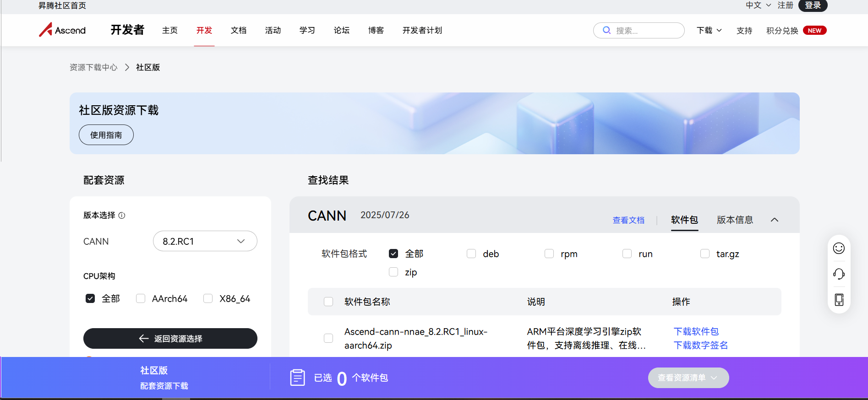Check the zip format checkbox

tap(393, 272)
